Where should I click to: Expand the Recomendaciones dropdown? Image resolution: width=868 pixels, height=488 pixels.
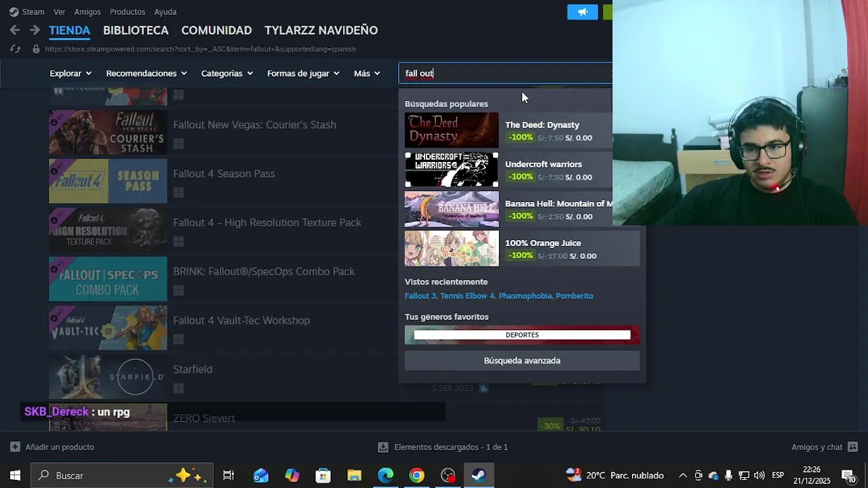pos(146,73)
